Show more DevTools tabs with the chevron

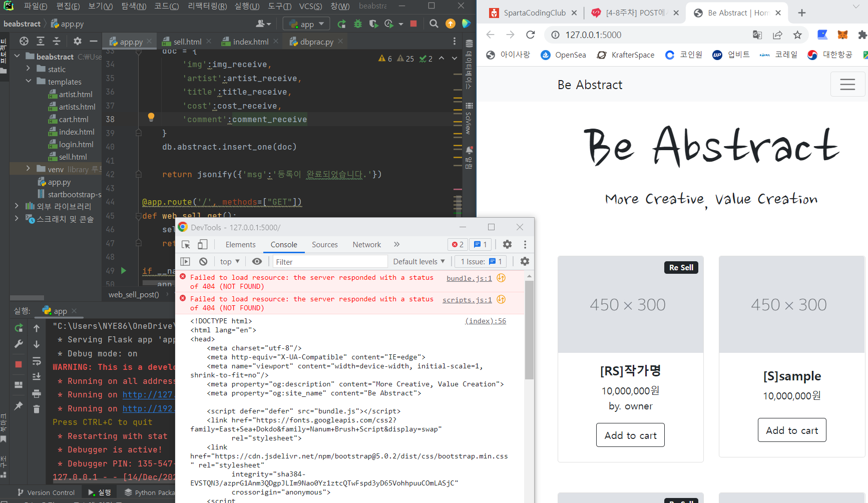click(396, 244)
